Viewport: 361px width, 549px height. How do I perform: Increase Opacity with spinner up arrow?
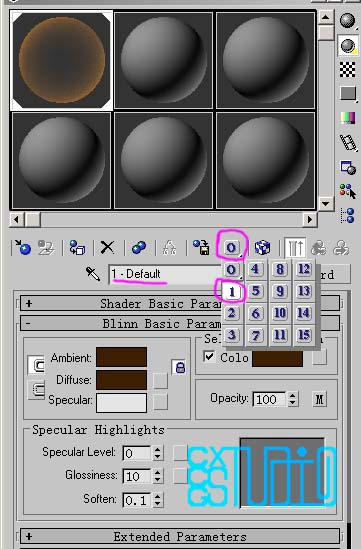pos(293,396)
